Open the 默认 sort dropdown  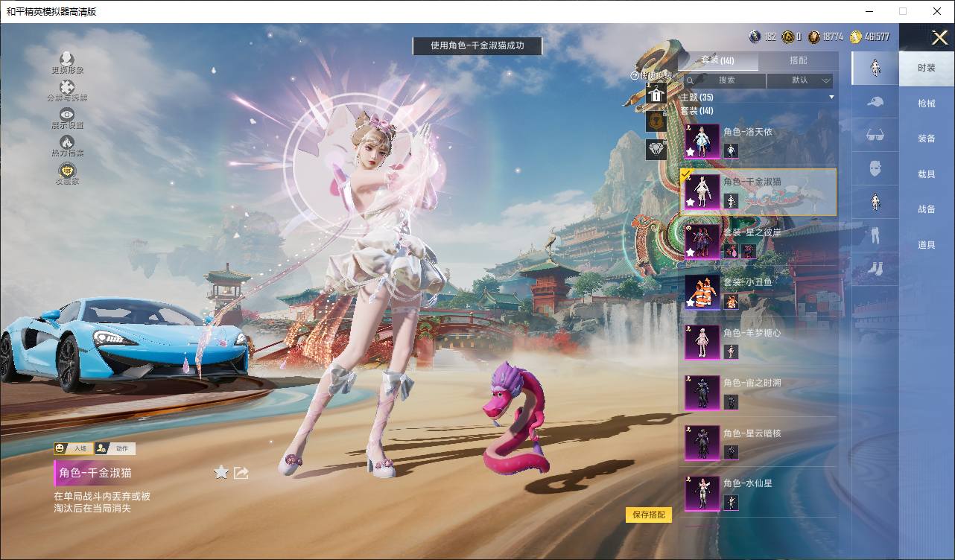pyautogui.click(x=800, y=80)
